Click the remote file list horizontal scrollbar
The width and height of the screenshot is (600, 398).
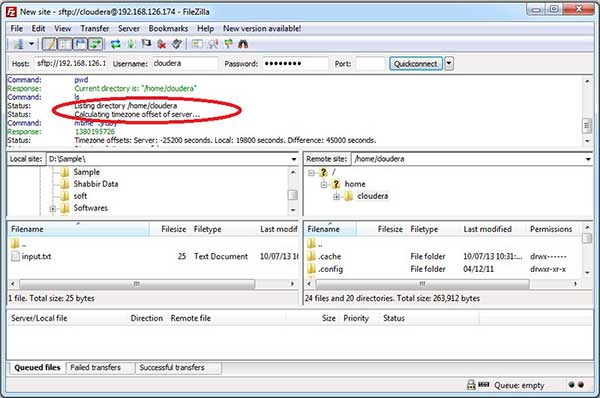pos(422,284)
